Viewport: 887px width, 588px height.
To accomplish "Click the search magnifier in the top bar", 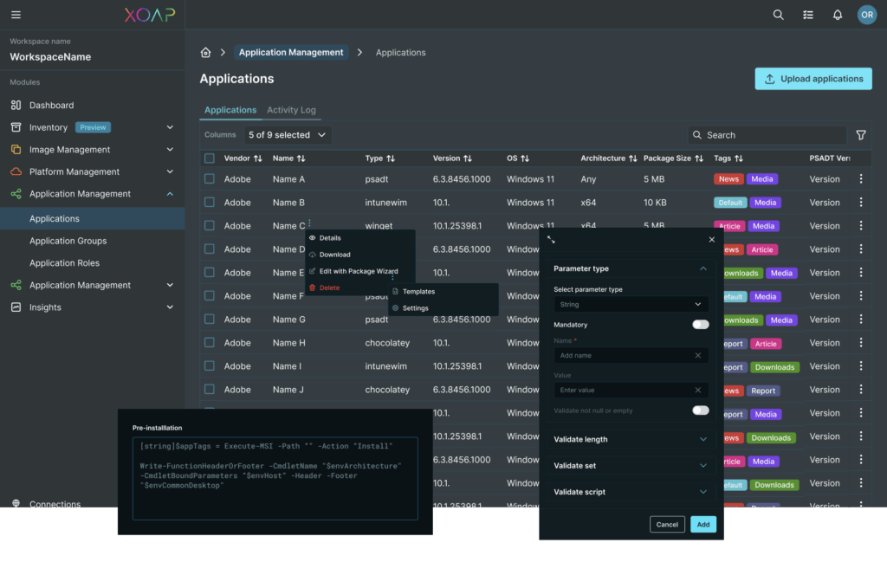I will [778, 14].
